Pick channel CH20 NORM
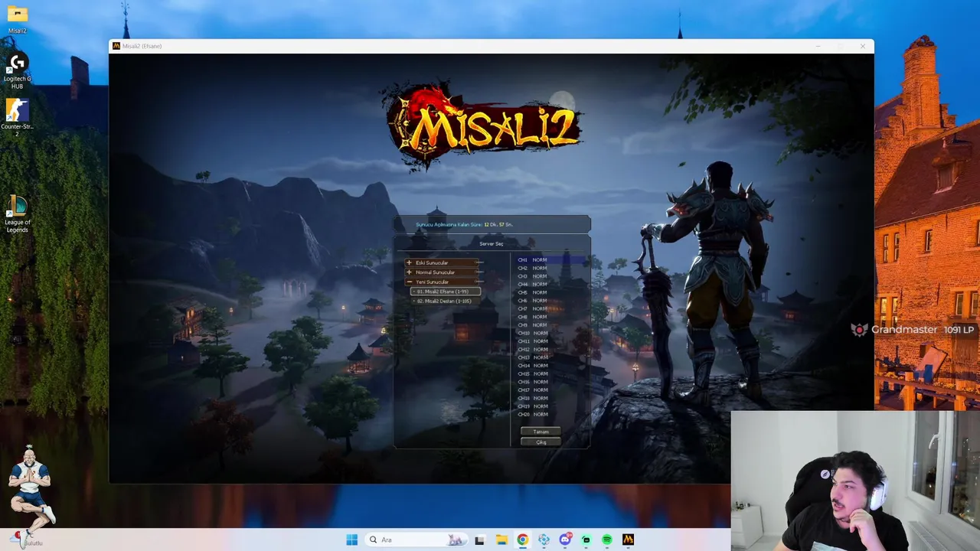The height and width of the screenshot is (551, 980). [x=550, y=414]
